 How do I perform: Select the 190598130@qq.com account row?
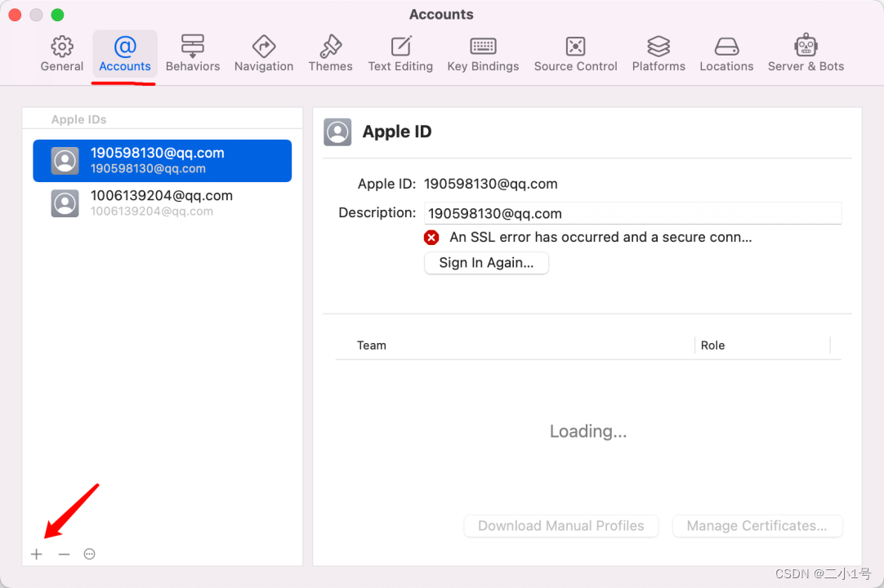[163, 161]
